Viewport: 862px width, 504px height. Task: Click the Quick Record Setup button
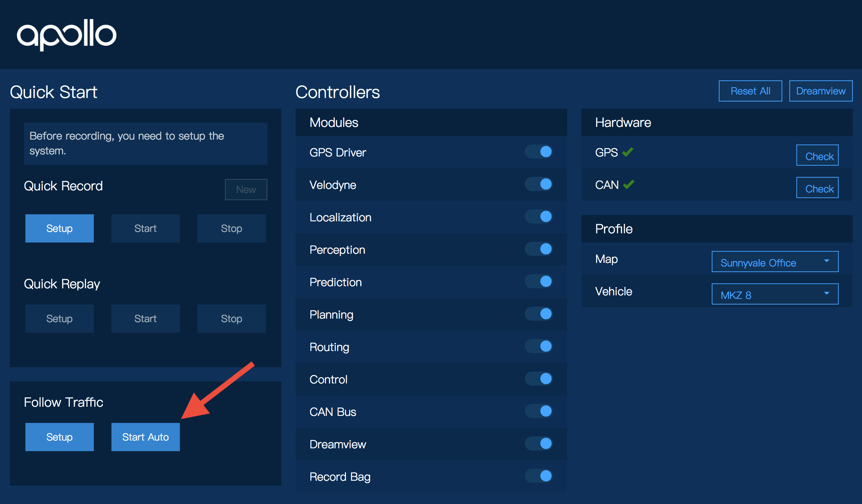(x=59, y=228)
